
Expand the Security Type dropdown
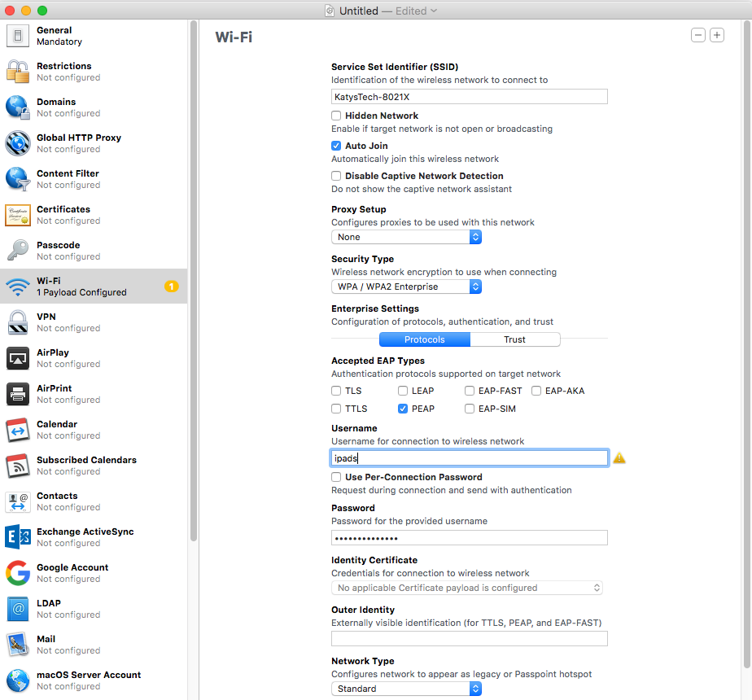406,287
